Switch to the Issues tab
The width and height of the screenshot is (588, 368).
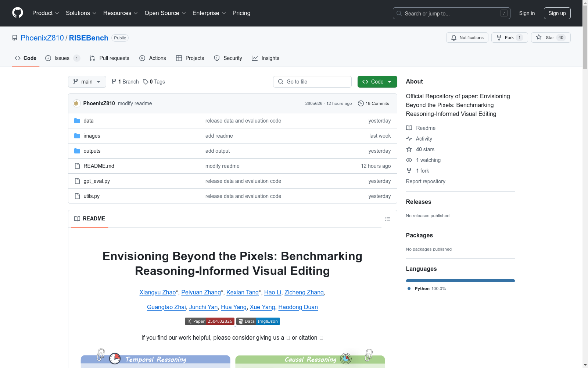click(62, 58)
